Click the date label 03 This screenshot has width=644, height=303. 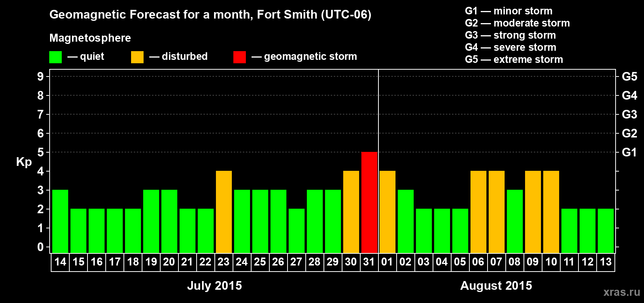[x=424, y=262]
